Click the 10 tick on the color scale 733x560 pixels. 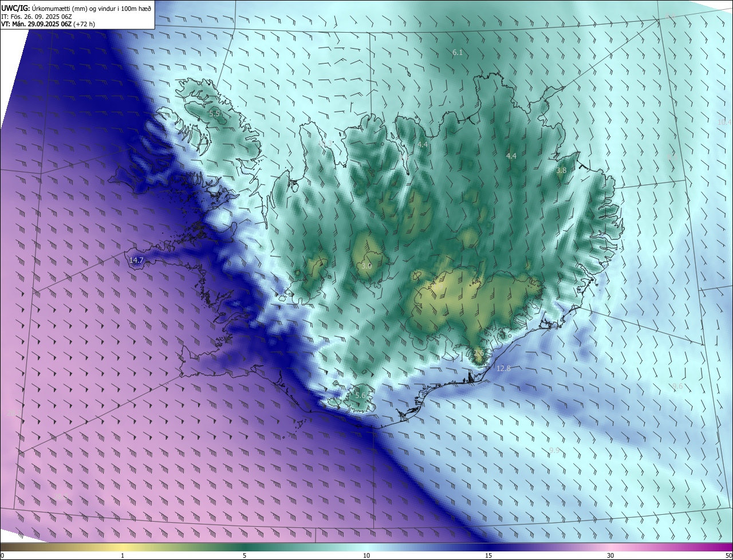click(x=366, y=555)
